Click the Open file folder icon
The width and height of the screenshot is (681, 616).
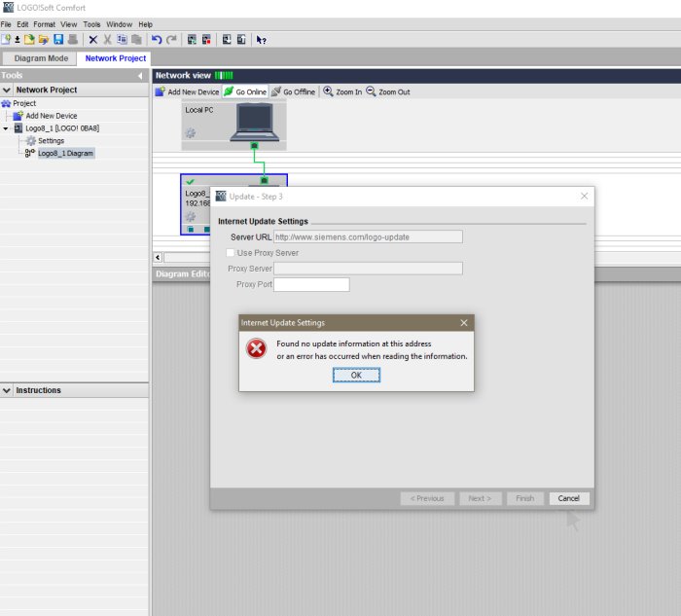[x=29, y=40]
